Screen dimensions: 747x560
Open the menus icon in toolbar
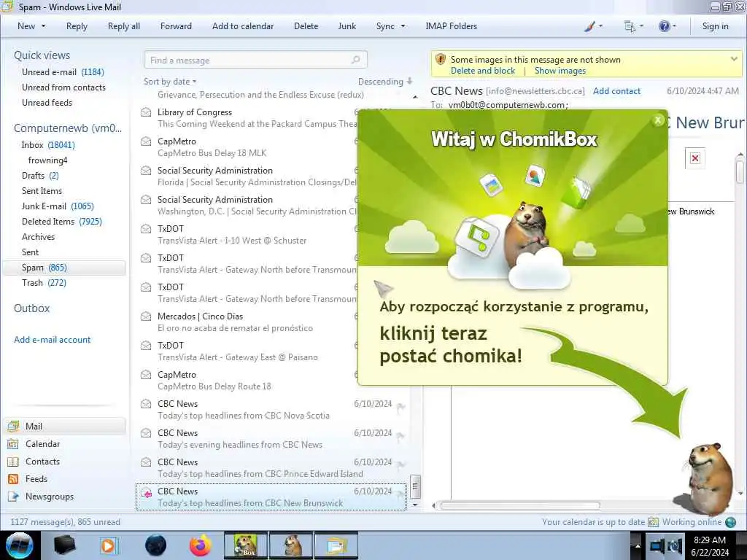click(x=630, y=26)
